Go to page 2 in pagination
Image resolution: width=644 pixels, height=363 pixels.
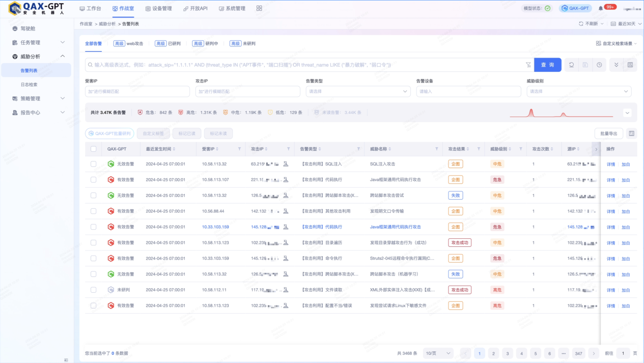pos(493,353)
